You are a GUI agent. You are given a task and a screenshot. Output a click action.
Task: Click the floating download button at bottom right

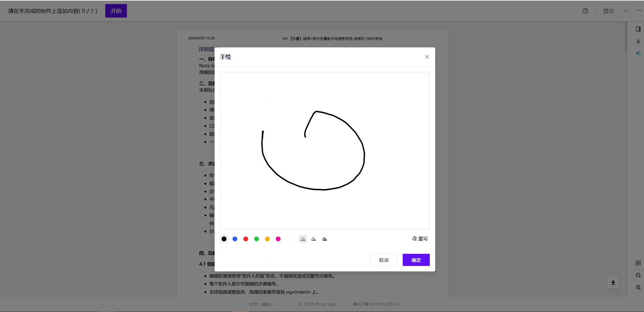tap(613, 283)
